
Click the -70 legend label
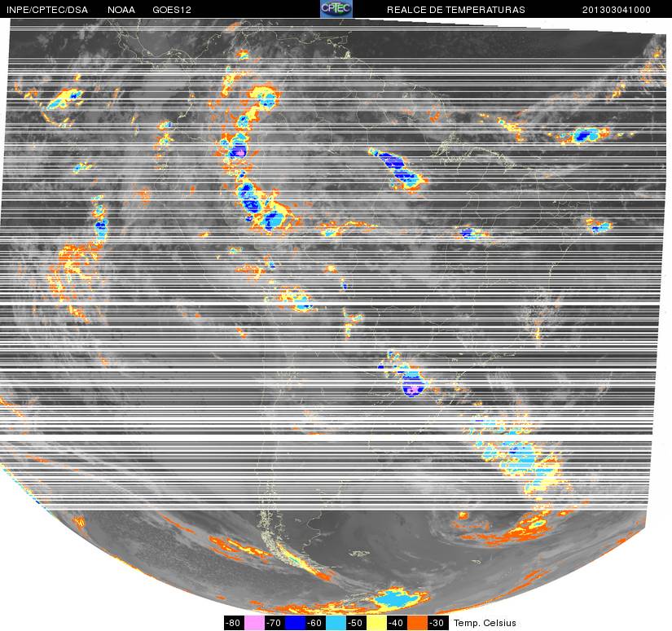[x=275, y=623]
